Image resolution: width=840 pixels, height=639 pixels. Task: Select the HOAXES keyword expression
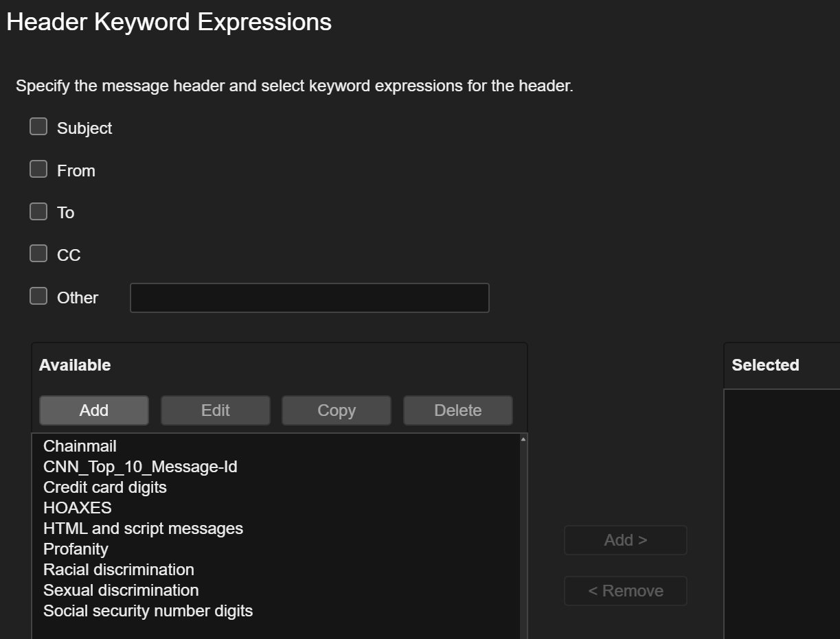coord(77,508)
